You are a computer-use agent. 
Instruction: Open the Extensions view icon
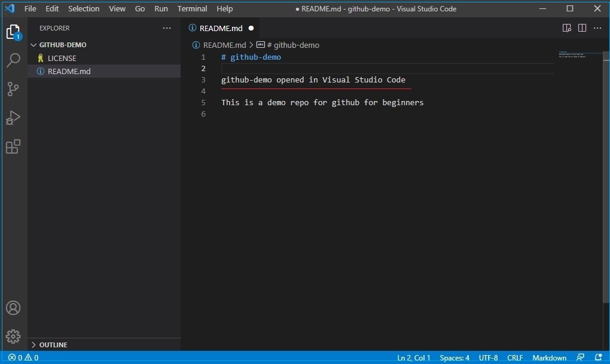(13, 146)
